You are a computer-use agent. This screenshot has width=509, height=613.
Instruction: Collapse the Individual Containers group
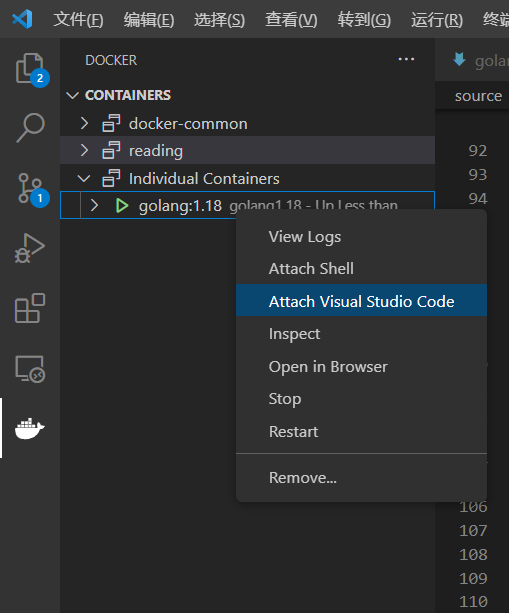pyautogui.click(x=84, y=179)
